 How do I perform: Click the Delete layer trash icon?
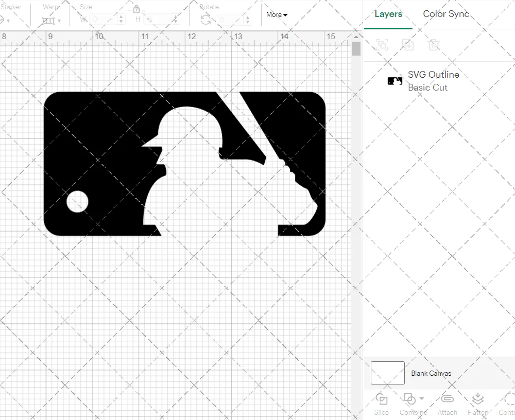tap(434, 45)
